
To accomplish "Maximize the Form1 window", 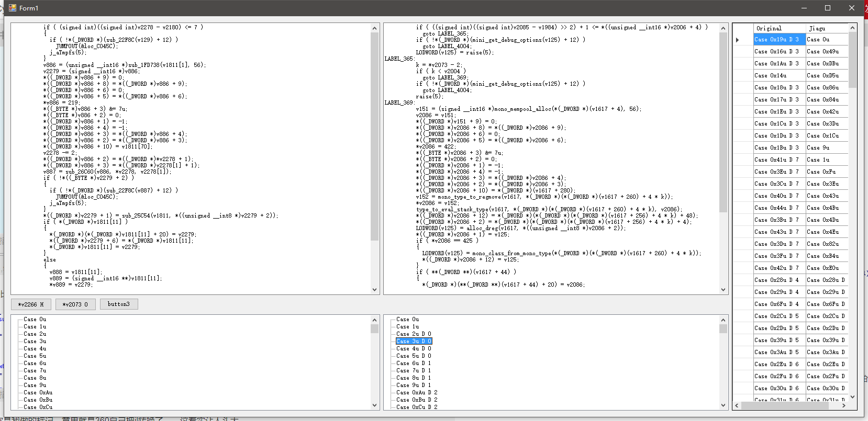I will [828, 8].
